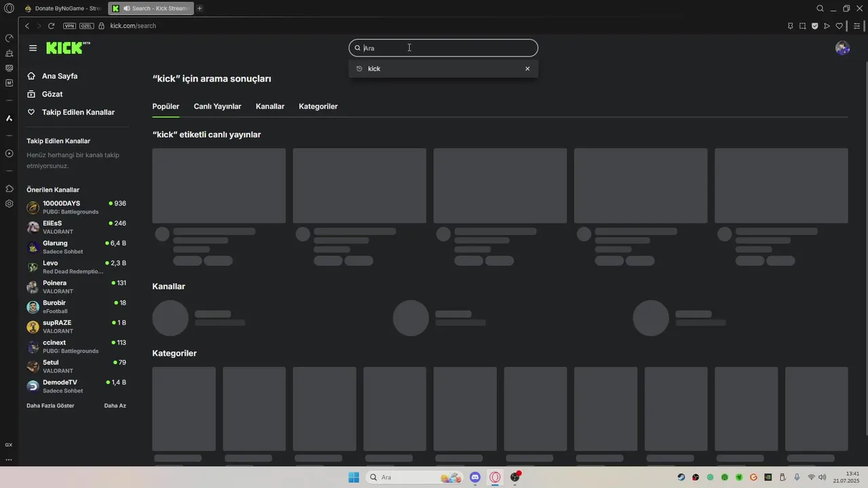
Task: Switch to the Donate ByNoGame tab
Action: click(x=63, y=8)
